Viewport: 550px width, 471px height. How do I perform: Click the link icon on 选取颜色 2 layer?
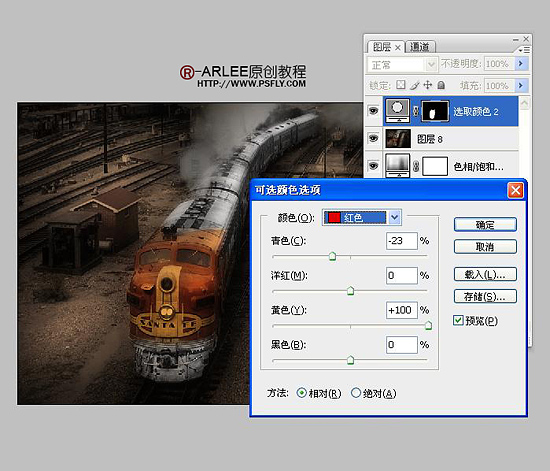point(415,112)
